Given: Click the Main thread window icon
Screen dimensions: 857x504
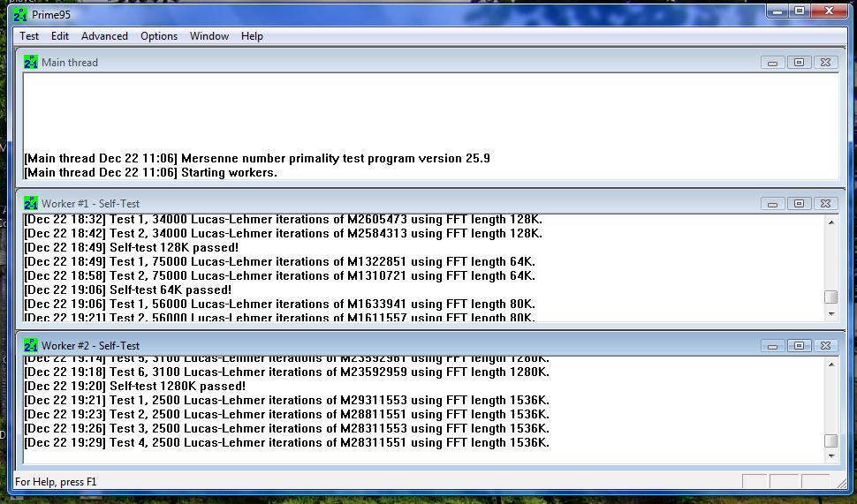Looking at the screenshot, I should (31, 63).
